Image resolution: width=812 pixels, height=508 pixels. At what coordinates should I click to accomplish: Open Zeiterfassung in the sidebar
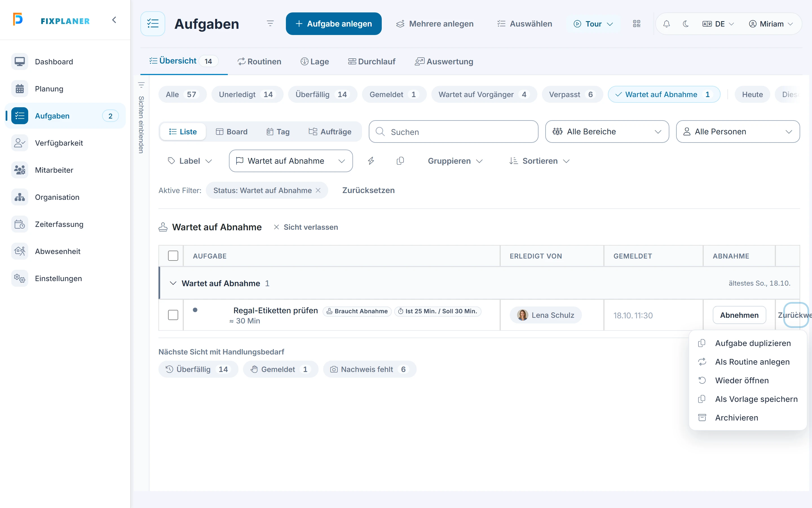pyautogui.click(x=65, y=224)
